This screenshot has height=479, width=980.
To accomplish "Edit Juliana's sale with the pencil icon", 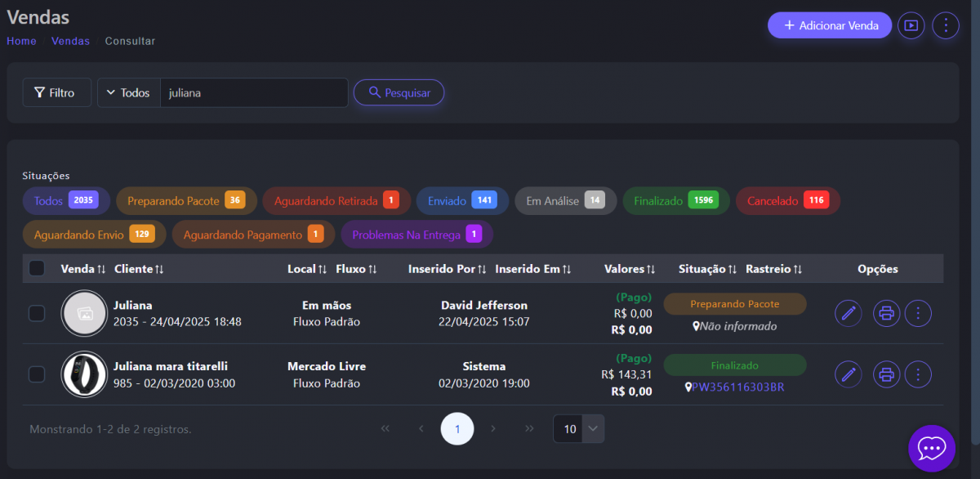I will [848, 313].
